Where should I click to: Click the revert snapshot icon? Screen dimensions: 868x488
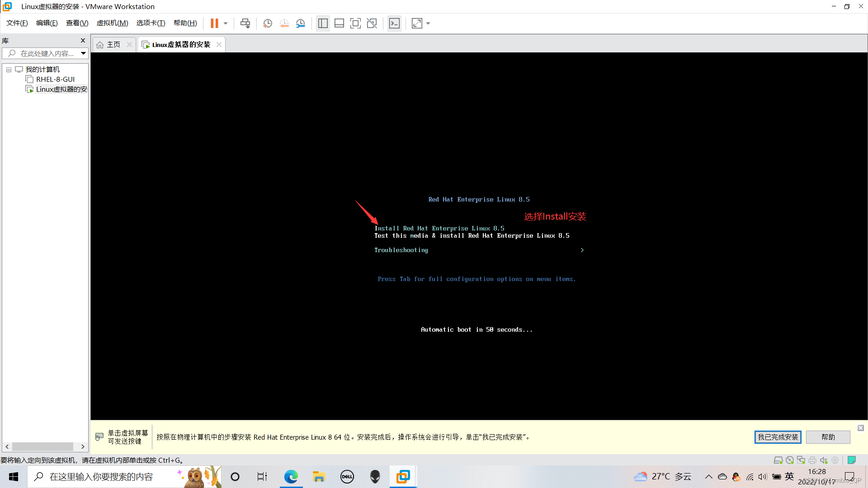click(x=284, y=23)
